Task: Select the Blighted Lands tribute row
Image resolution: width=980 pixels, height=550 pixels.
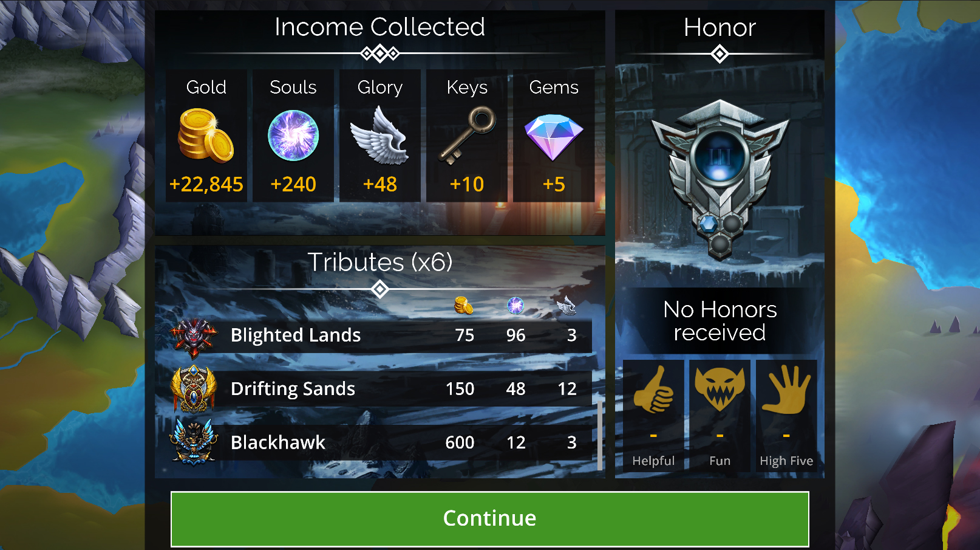Action: pos(380,335)
